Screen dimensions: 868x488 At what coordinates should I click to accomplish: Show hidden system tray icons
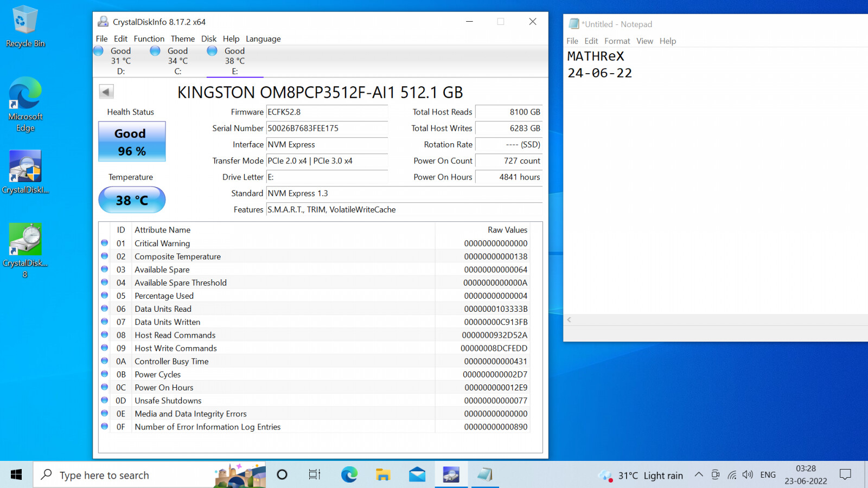(699, 475)
